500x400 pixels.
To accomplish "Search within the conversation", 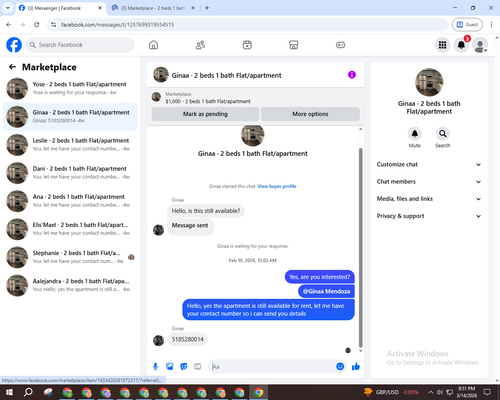I will pos(443,134).
